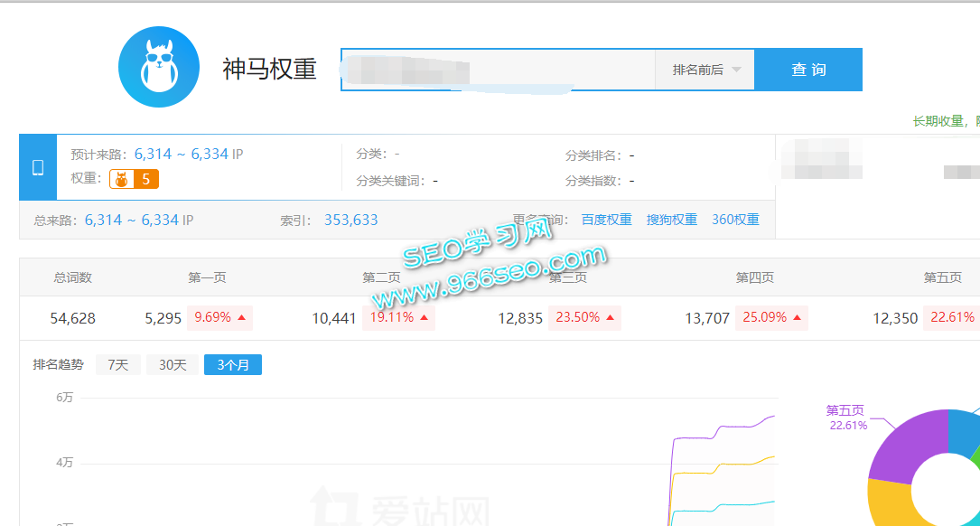Click fourth page count 13,707
Viewport: 980px width, 526px height.
[x=707, y=318]
